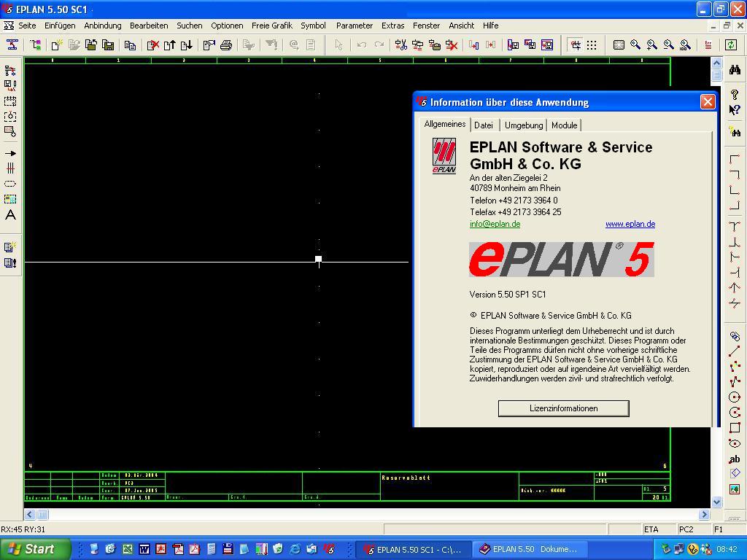Click the new page toolbar icon
Image resolution: width=747 pixels, height=560 pixels.
(57, 45)
